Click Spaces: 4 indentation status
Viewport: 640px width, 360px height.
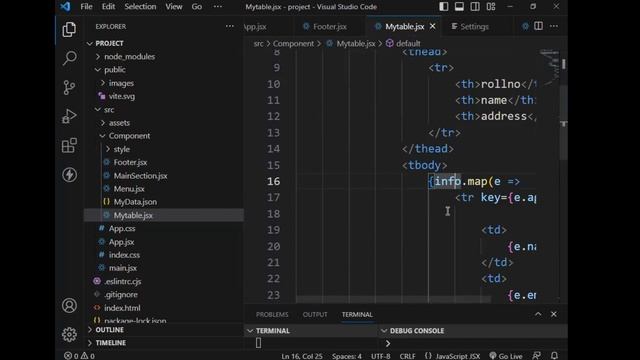coord(347,356)
